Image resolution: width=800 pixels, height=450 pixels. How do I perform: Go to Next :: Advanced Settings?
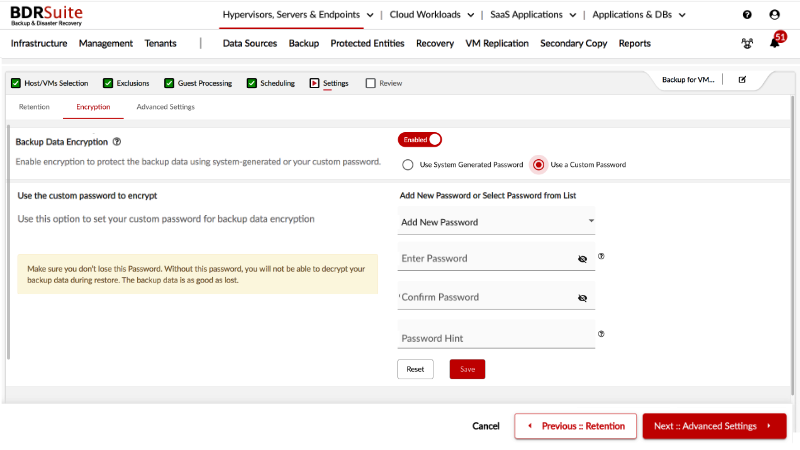click(713, 426)
